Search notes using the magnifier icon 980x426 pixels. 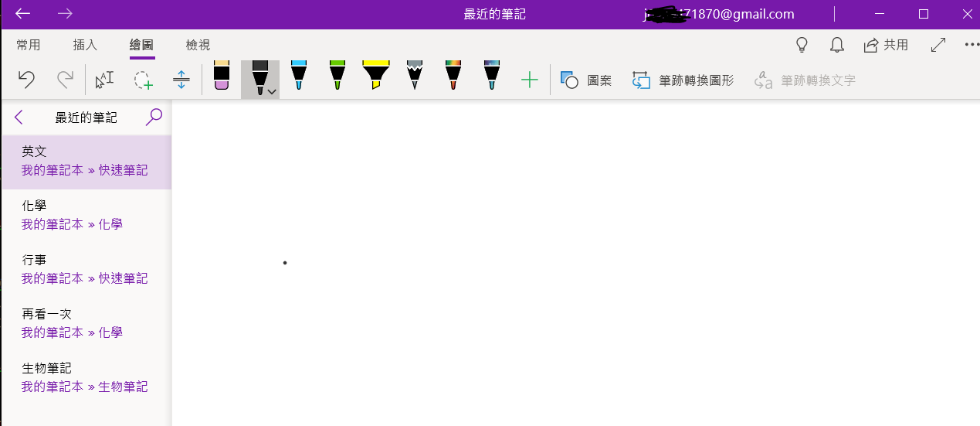pyautogui.click(x=154, y=118)
